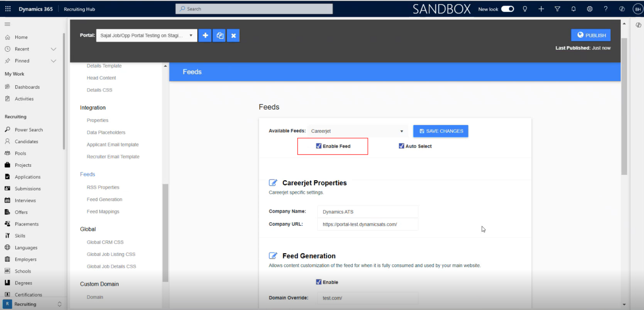Viewport: 644px width, 310px height.
Task: Click the main page vertical scrollbar
Action: (624, 106)
